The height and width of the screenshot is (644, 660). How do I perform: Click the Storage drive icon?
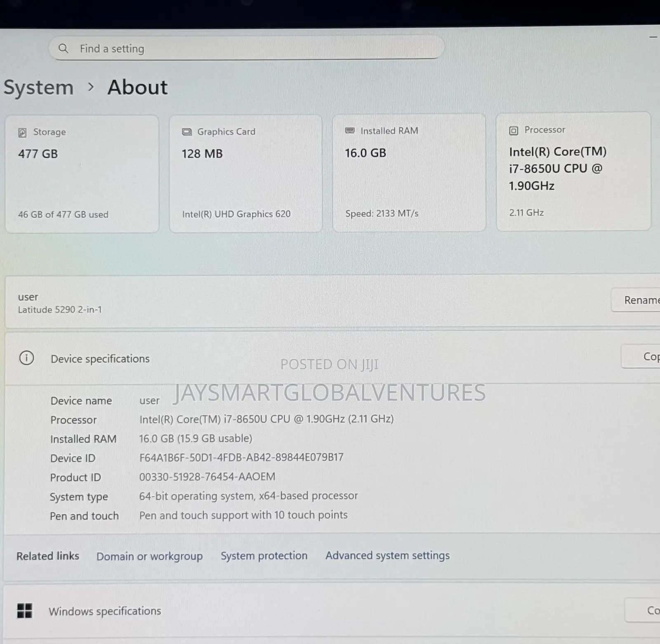(22, 132)
